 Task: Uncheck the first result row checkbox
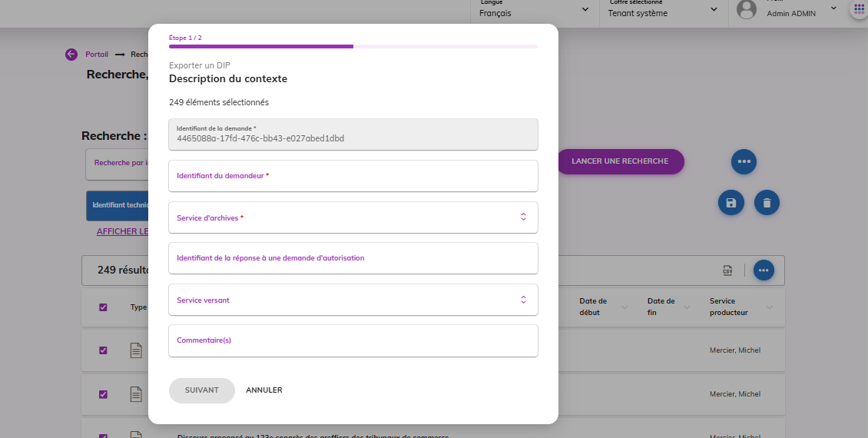103,350
